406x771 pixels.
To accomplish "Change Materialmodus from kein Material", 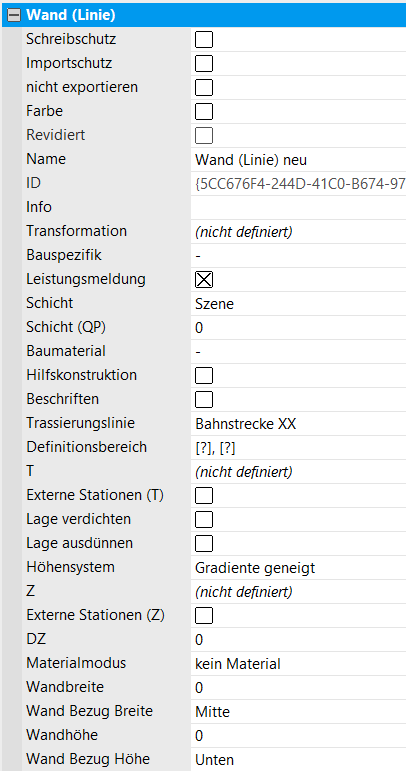I will click(x=298, y=664).
